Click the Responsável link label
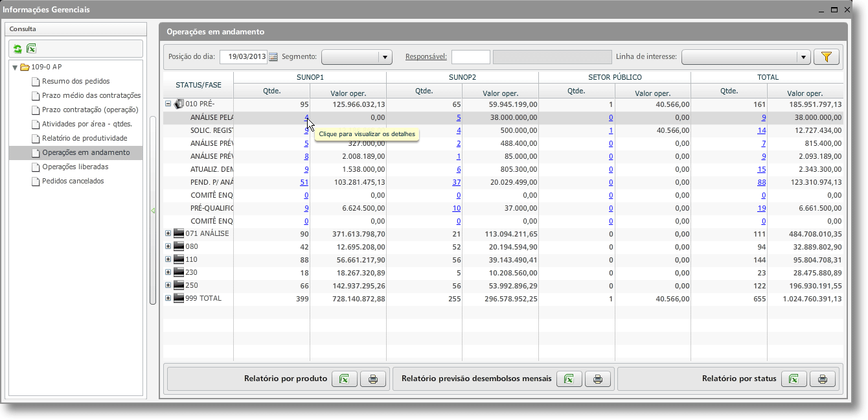This screenshot has height=420, width=868. click(x=426, y=56)
